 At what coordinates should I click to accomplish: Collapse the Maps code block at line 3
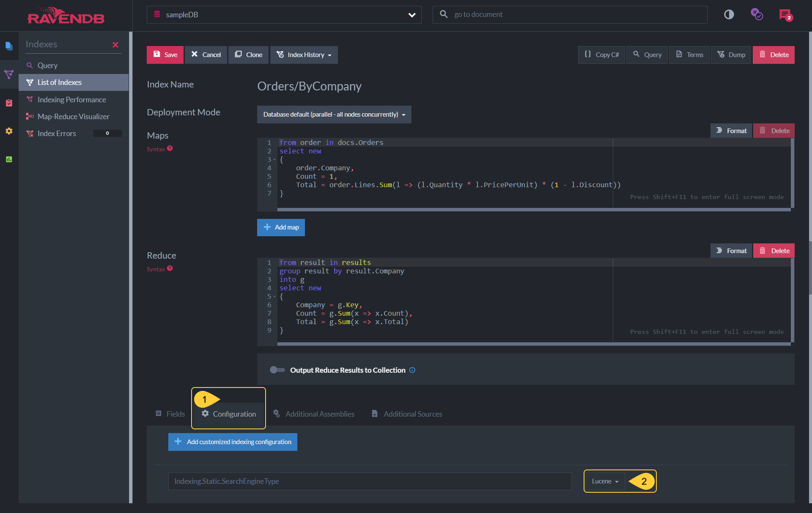point(274,160)
